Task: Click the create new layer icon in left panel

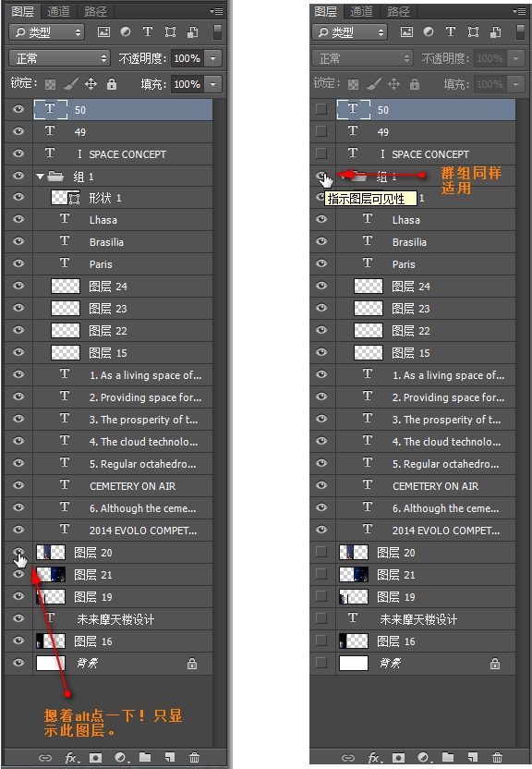Action: (x=170, y=757)
